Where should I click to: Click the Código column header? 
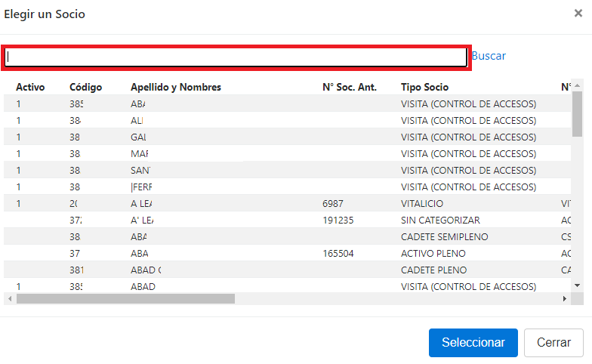coord(85,88)
